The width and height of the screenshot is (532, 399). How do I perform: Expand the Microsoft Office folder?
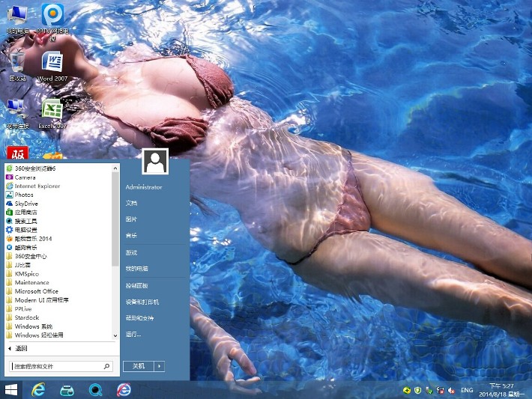tap(32, 291)
